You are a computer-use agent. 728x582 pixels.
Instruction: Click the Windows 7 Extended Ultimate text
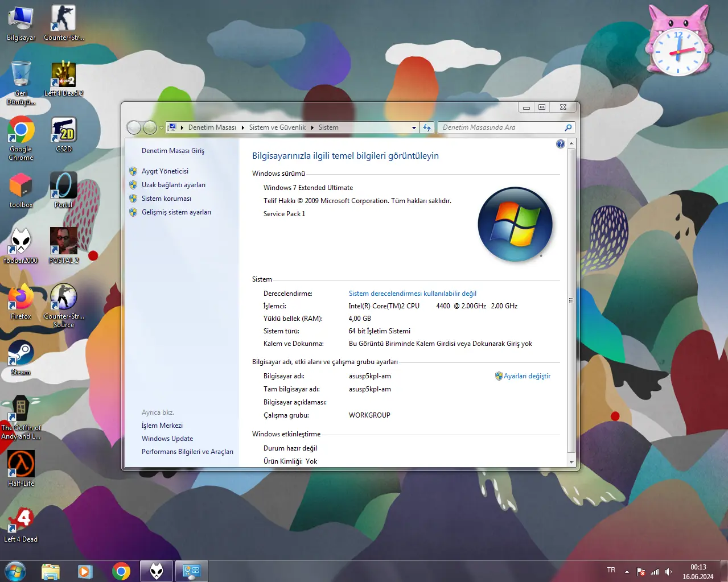308,188
